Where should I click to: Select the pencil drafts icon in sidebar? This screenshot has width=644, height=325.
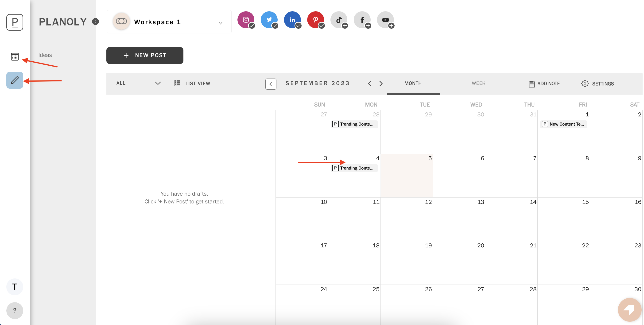pos(15,80)
